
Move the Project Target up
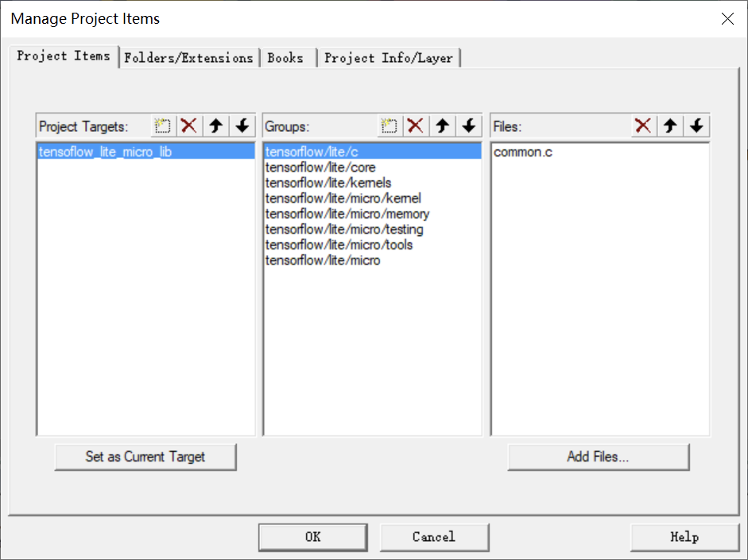click(216, 126)
